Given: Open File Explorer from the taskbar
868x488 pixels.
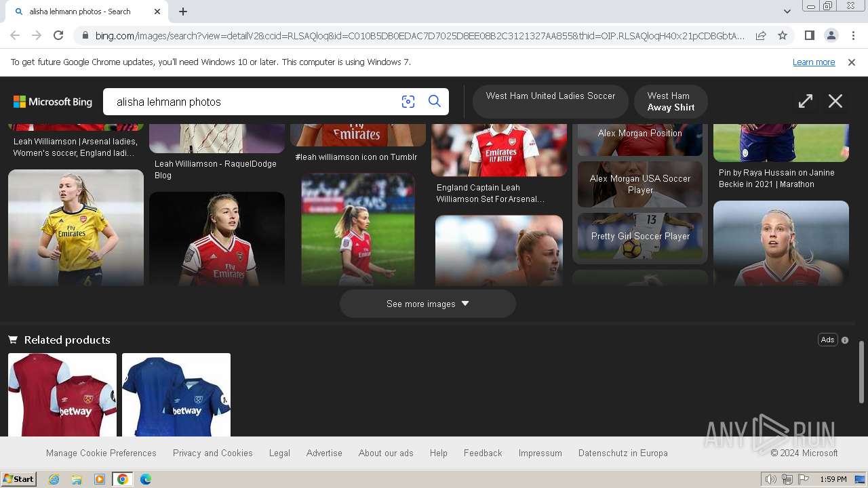Looking at the screenshot, I should click(77, 479).
